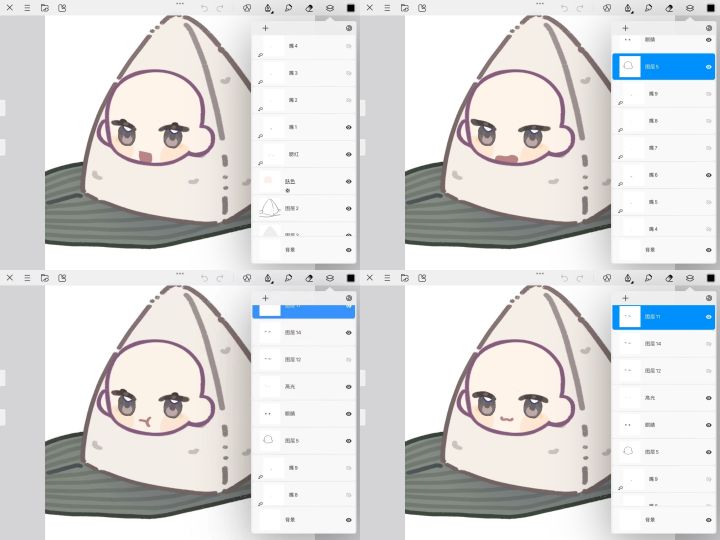The image size is (720, 540).
Task: Add a new layer in the panel listing 嘴 7
Action: (625, 28)
